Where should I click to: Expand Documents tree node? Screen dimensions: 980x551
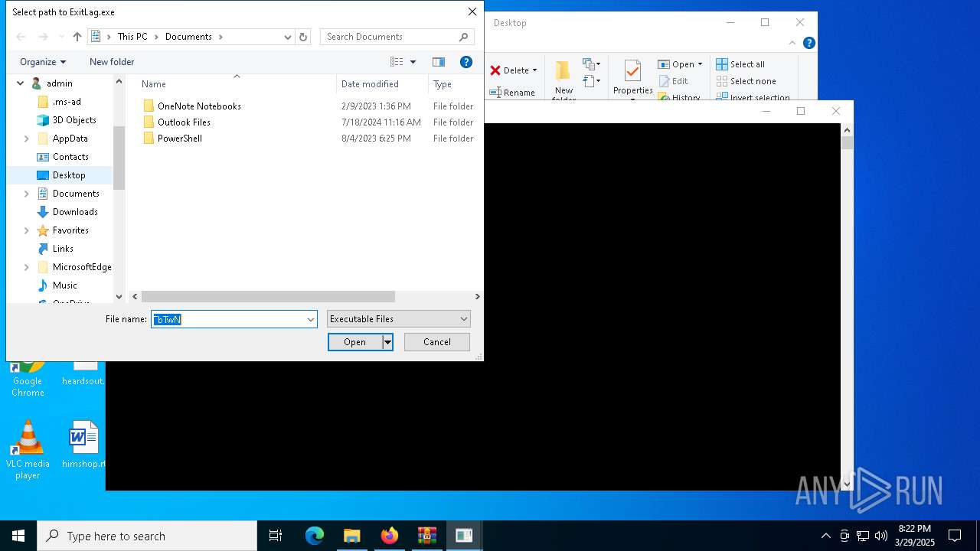point(27,194)
